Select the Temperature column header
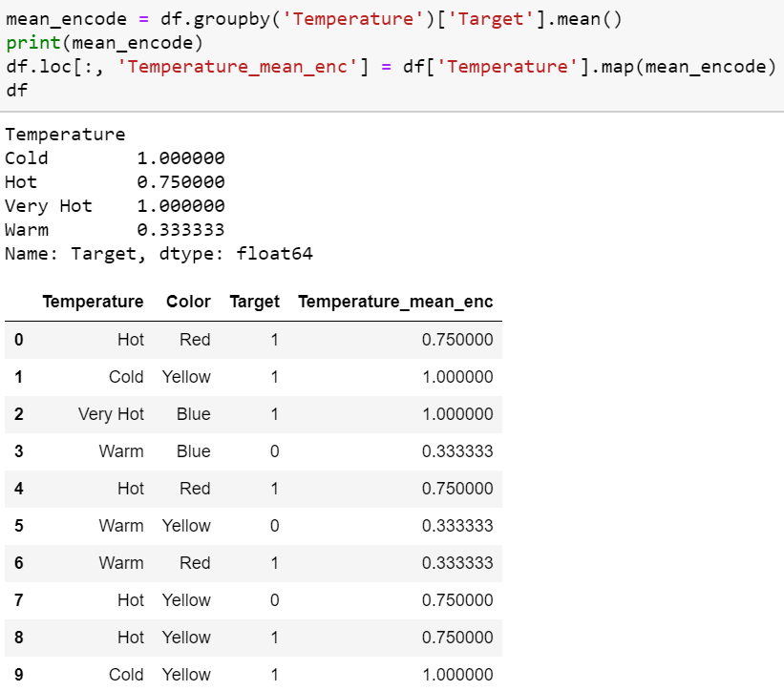This screenshot has height=691, width=784. [x=93, y=302]
